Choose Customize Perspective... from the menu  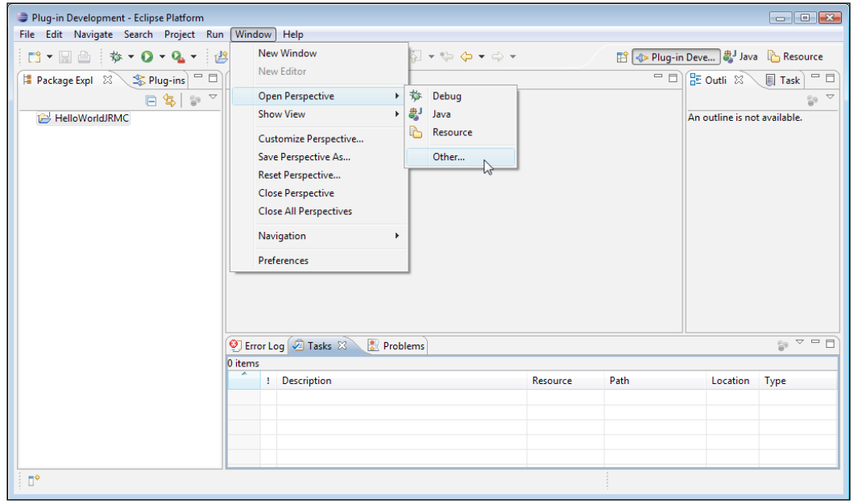coord(320,138)
